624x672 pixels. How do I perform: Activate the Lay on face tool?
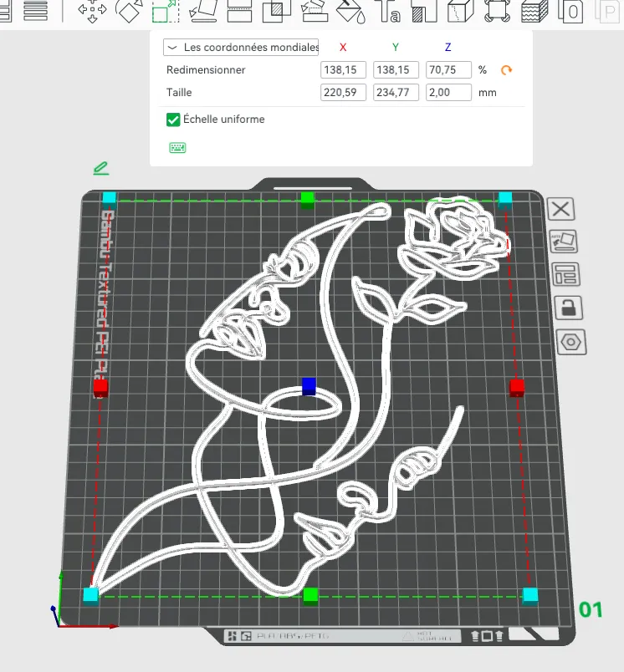[203, 10]
